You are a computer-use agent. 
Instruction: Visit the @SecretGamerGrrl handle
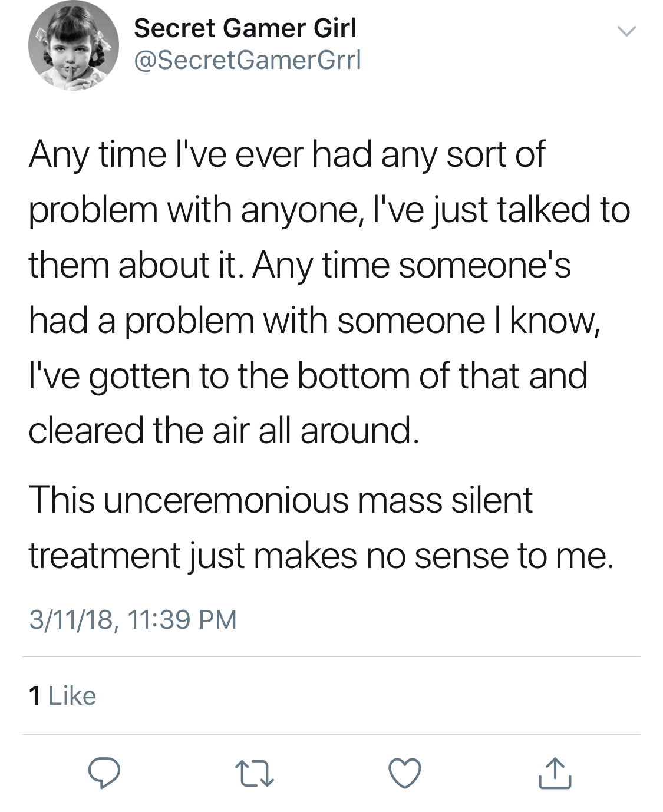(248, 60)
